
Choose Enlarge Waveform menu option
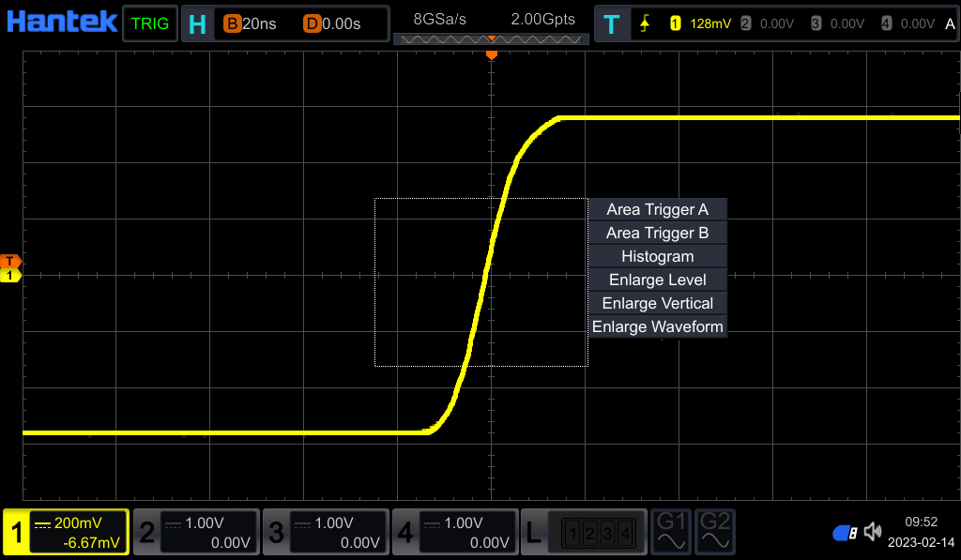click(657, 326)
